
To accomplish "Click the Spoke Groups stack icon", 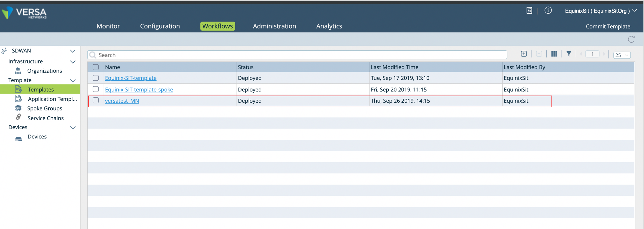I will (18, 108).
